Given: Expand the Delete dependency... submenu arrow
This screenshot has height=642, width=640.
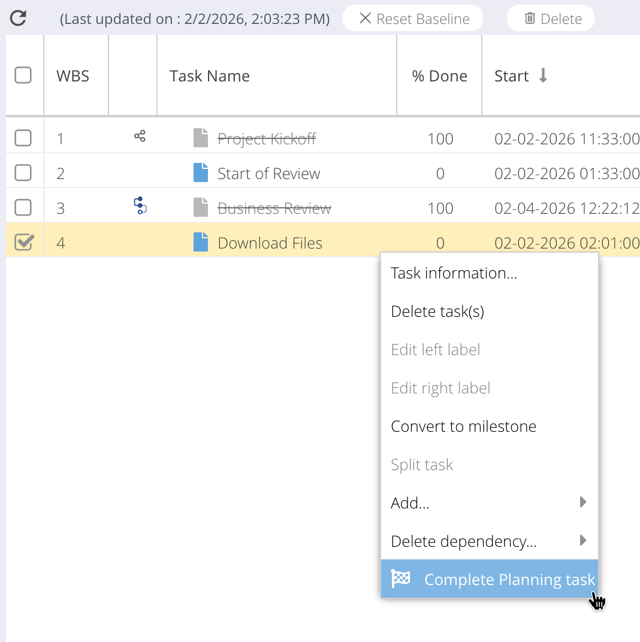Looking at the screenshot, I should (583, 540).
